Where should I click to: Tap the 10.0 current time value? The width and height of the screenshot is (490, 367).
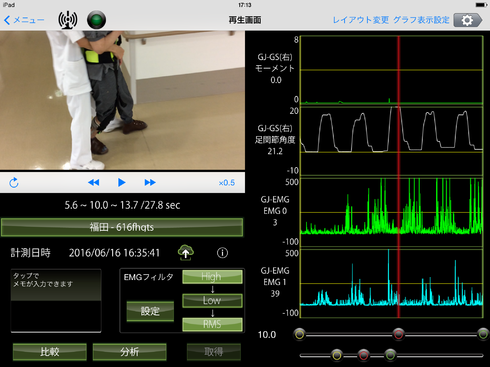point(267,335)
